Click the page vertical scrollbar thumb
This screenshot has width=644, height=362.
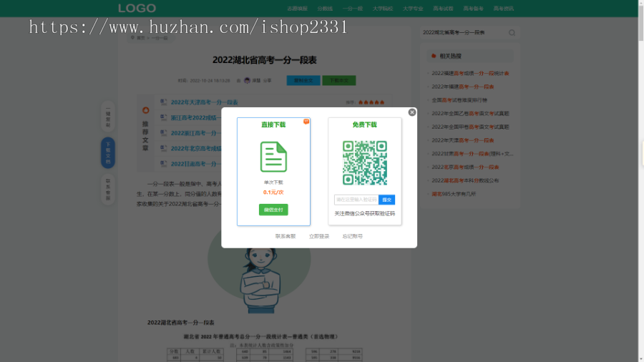coord(641,24)
